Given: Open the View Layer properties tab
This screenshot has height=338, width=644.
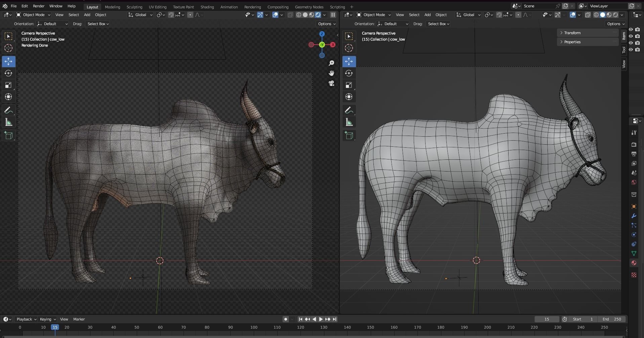Looking at the screenshot, I should point(634,163).
